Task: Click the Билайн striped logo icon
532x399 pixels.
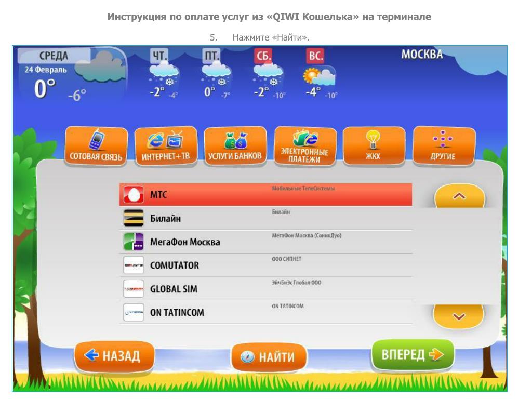Action: (x=134, y=218)
